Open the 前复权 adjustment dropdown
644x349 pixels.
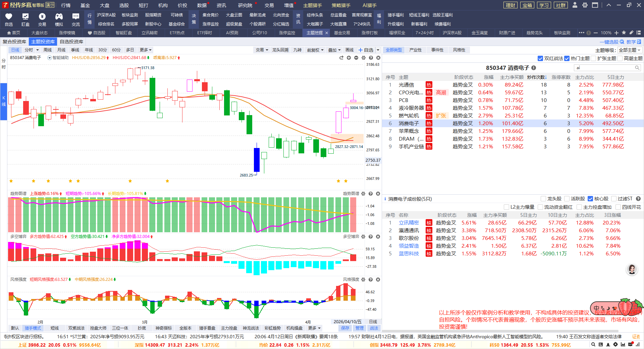(315, 50)
